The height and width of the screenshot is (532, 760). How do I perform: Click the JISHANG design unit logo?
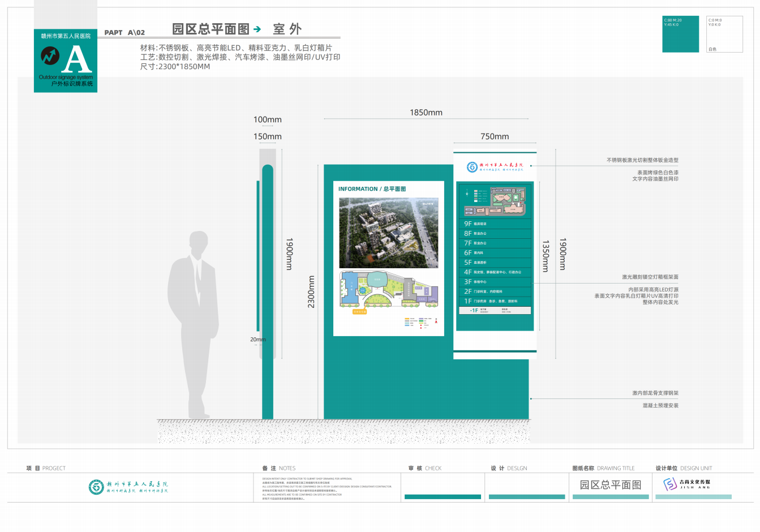coord(687,484)
